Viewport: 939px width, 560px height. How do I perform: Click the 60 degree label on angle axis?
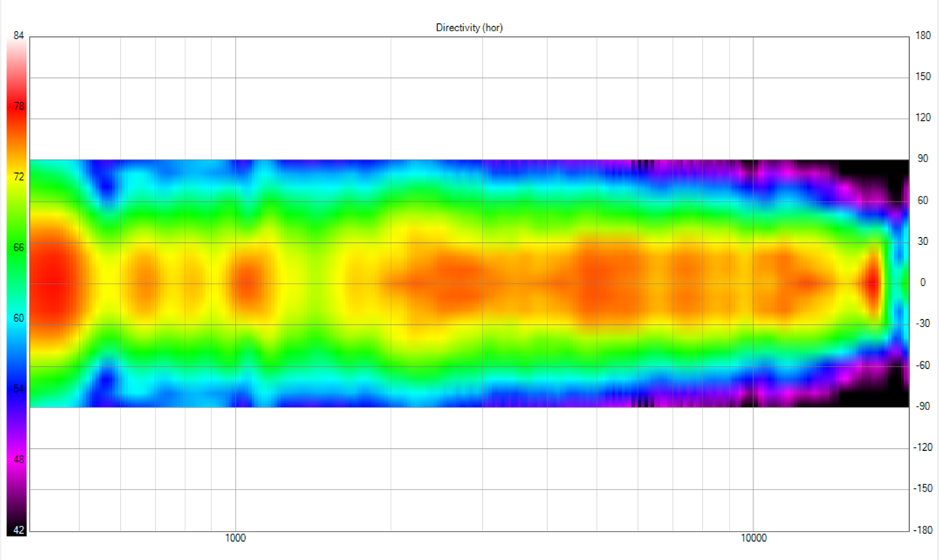click(922, 200)
